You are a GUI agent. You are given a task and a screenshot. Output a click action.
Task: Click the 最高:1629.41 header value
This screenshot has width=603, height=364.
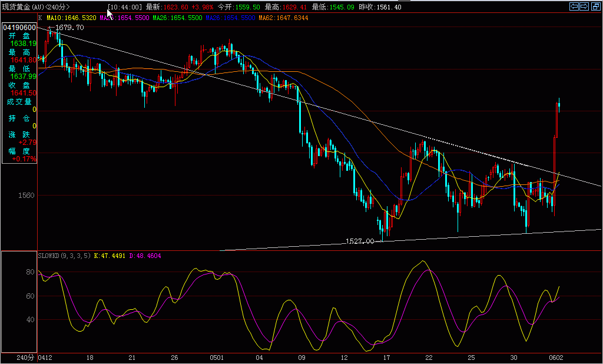(286, 7)
